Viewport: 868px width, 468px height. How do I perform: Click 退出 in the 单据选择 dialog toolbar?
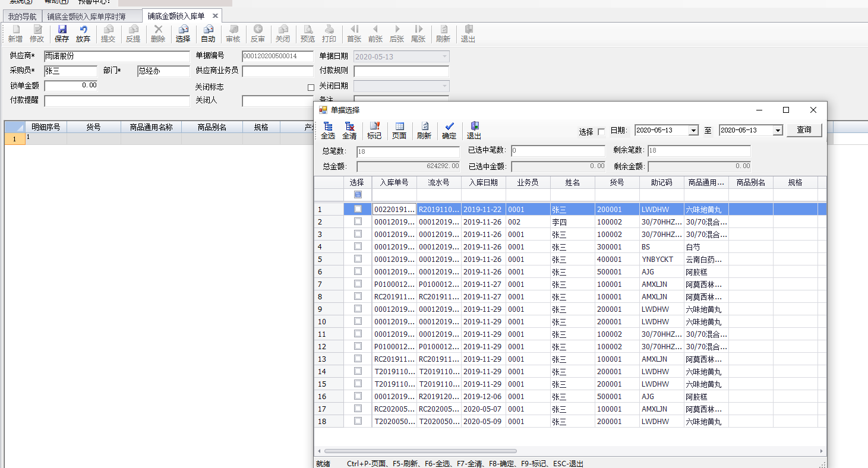click(474, 131)
